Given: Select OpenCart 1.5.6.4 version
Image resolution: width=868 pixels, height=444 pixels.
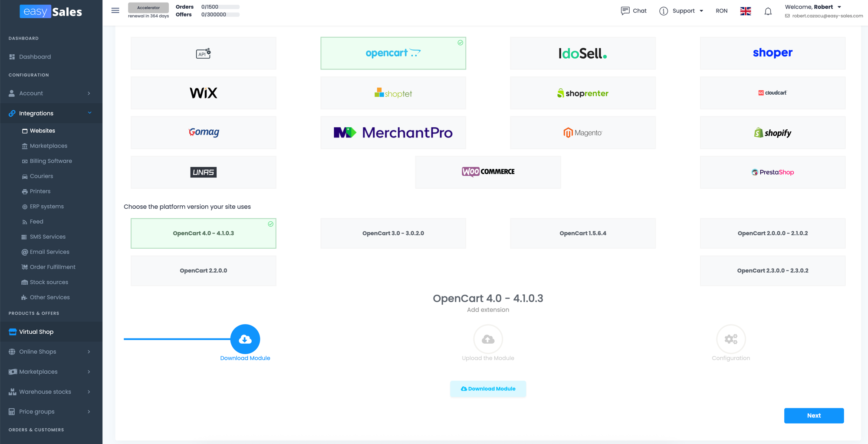Looking at the screenshot, I should tap(583, 234).
